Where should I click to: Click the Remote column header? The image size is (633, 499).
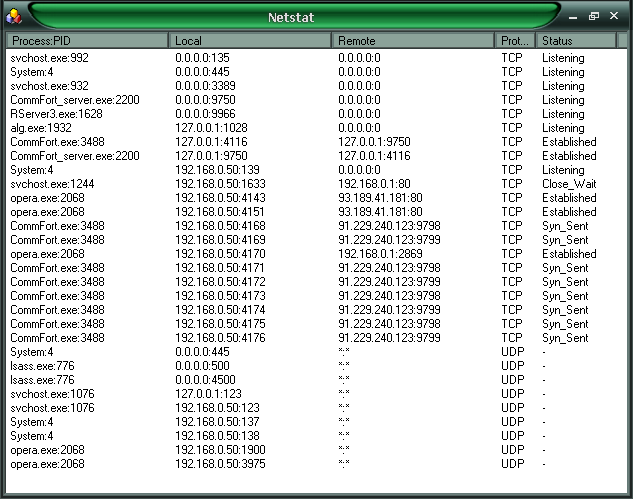click(x=414, y=41)
